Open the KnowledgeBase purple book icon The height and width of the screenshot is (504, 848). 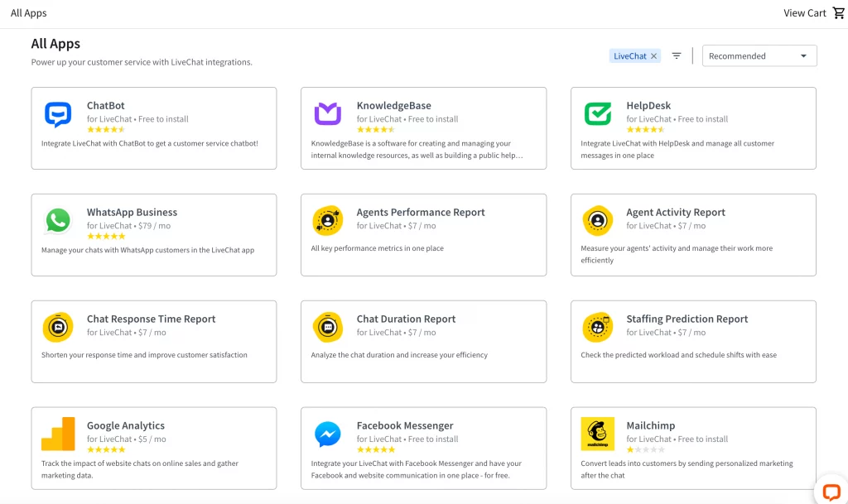point(328,114)
